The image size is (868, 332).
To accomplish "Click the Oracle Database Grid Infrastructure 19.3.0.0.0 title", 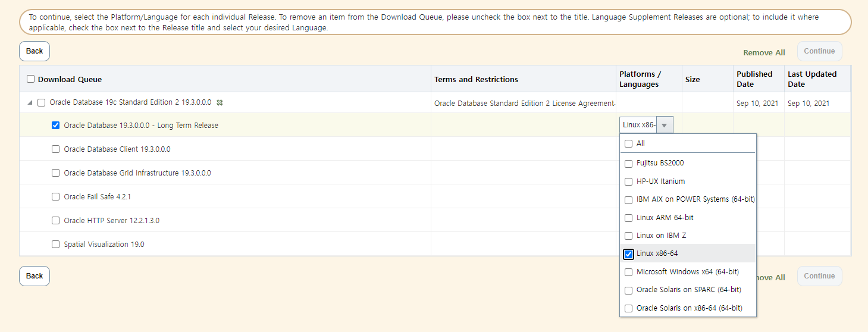I will (x=137, y=173).
